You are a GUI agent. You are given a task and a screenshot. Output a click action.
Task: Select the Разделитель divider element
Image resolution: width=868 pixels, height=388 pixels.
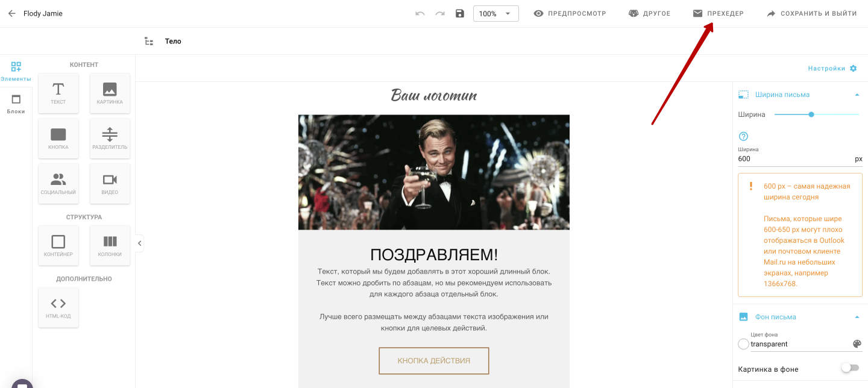tap(110, 139)
